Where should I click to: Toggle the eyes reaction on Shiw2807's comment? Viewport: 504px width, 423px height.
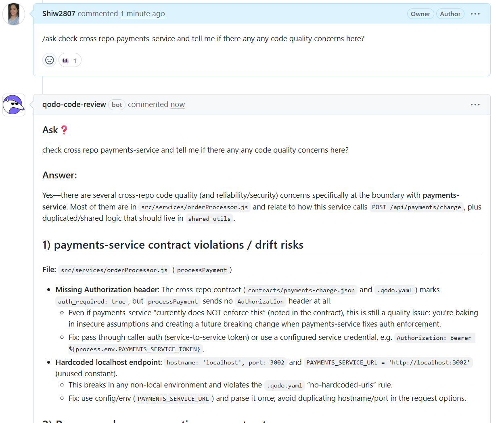[x=69, y=60]
